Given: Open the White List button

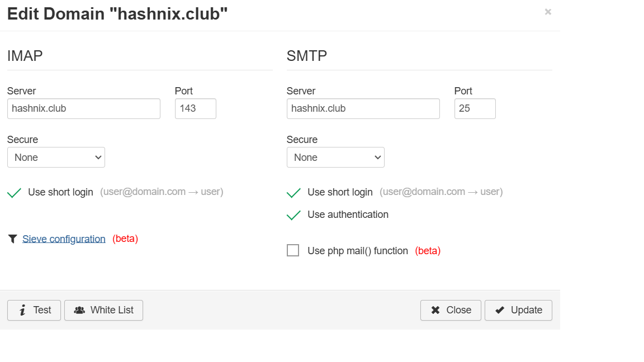Looking at the screenshot, I should [104, 310].
